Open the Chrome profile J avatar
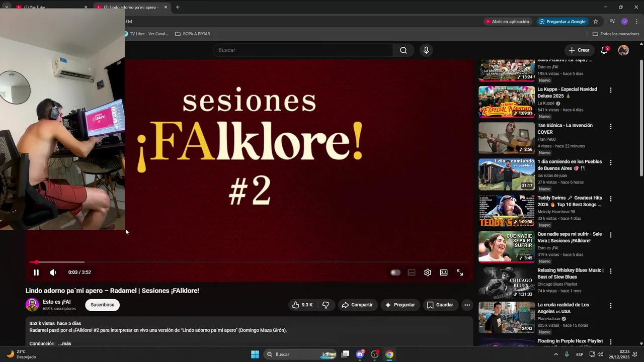This screenshot has width=644, height=362. (x=624, y=22)
